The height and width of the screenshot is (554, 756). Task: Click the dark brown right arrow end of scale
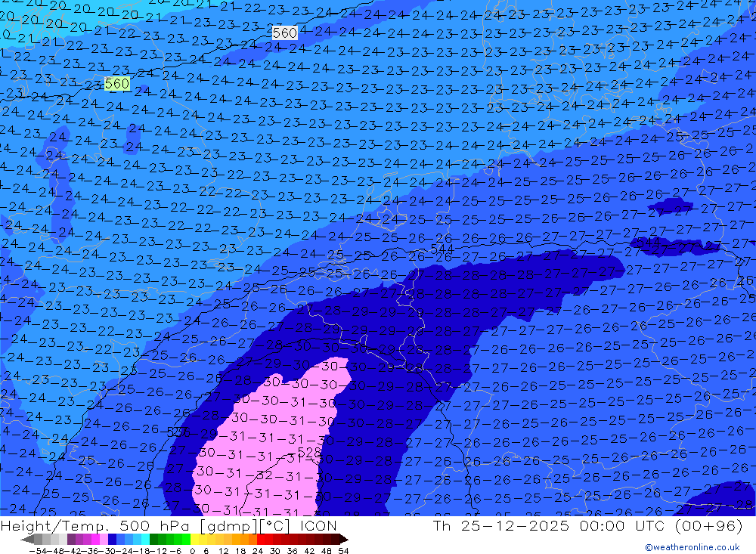pyautogui.click(x=344, y=539)
